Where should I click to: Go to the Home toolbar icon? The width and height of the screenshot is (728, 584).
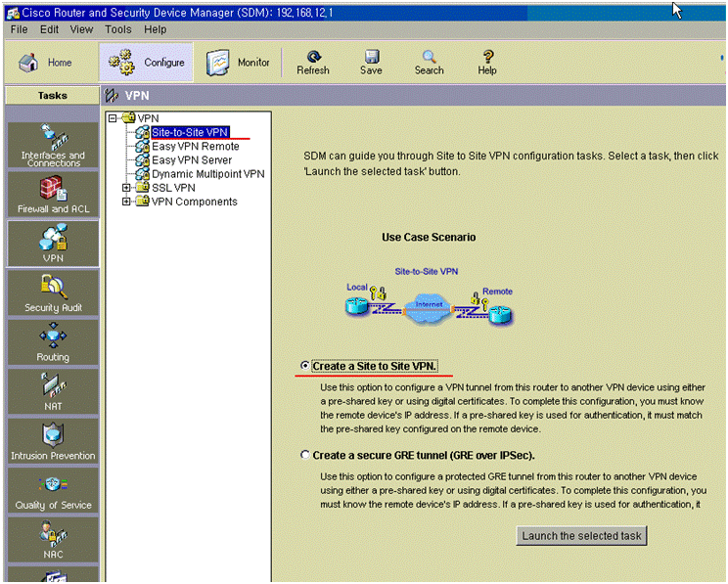click(28, 63)
